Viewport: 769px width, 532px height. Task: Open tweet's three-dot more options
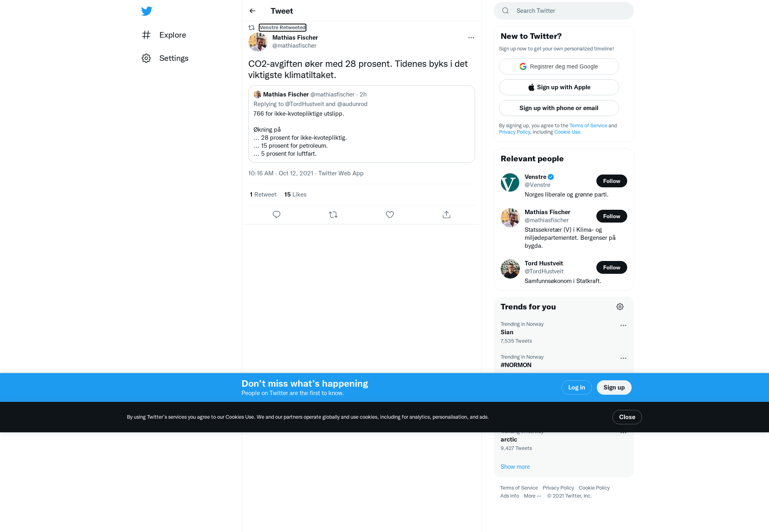(x=471, y=38)
